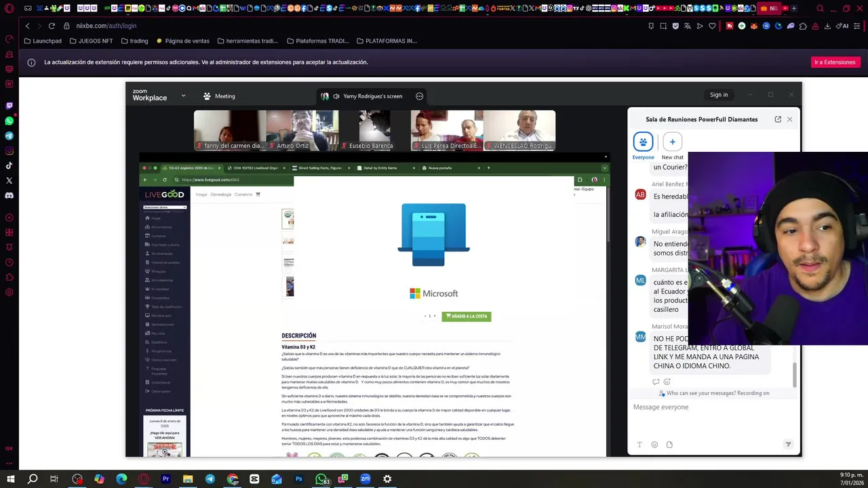Viewport: 868px width, 488px height.
Task: Open Discord in the Opera sidebar
Action: [9, 195]
